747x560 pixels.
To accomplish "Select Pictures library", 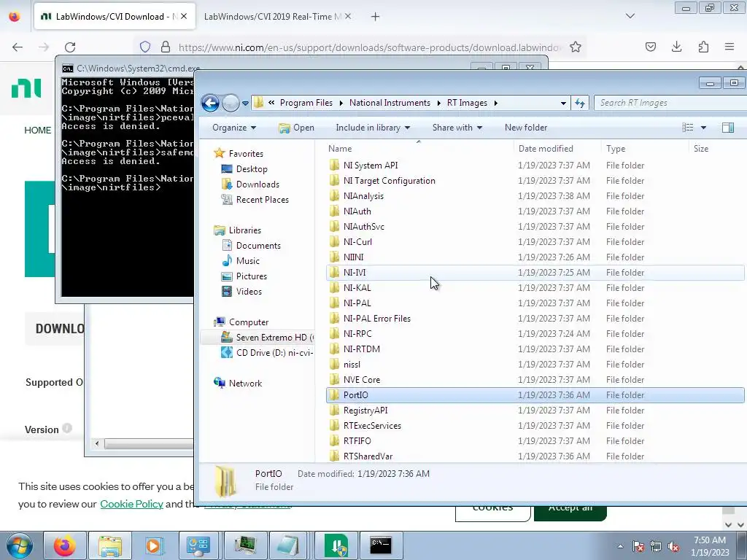I will [x=252, y=276].
